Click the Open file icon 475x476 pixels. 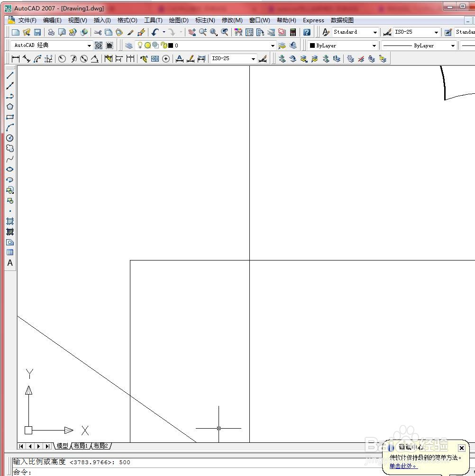(x=27, y=32)
